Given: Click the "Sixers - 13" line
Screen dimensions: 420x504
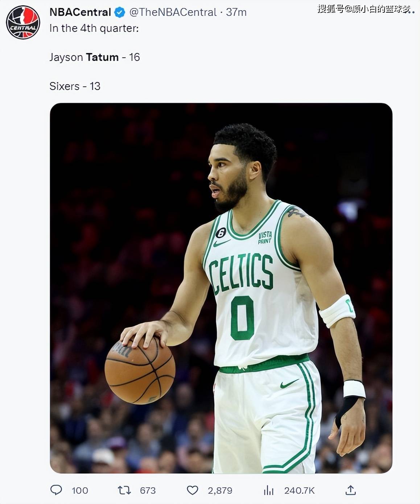Looking at the screenshot, I should [75, 86].
